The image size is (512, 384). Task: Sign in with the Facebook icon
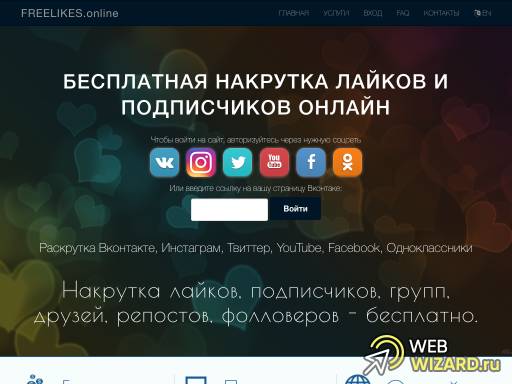click(311, 162)
